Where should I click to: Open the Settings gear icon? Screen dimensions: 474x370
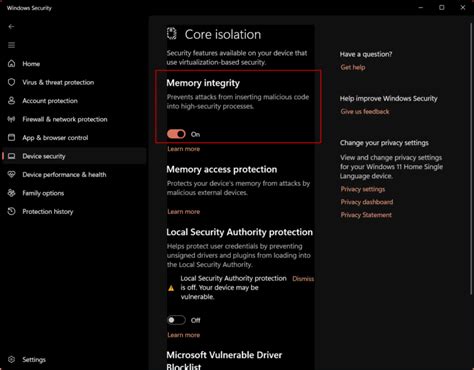click(x=11, y=359)
